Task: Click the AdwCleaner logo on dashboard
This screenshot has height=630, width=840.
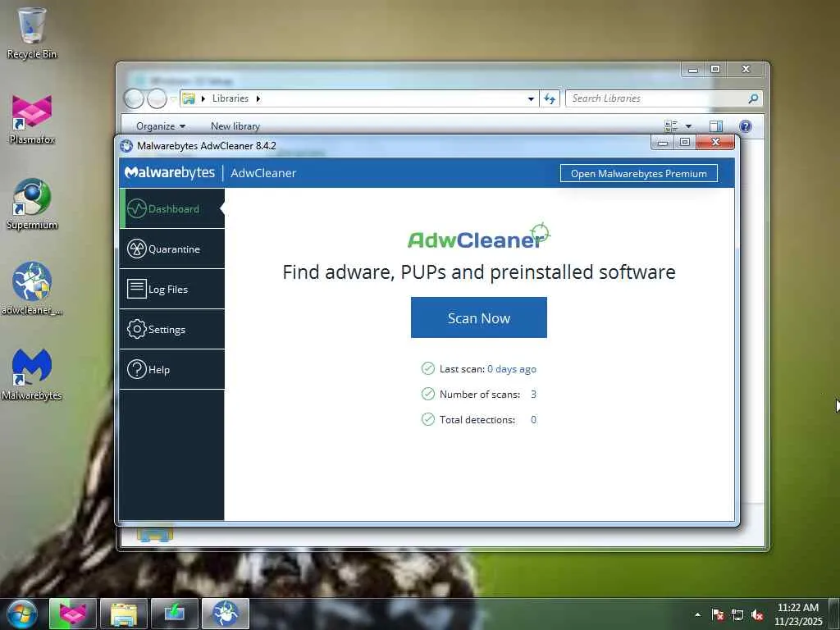Action: (478, 236)
